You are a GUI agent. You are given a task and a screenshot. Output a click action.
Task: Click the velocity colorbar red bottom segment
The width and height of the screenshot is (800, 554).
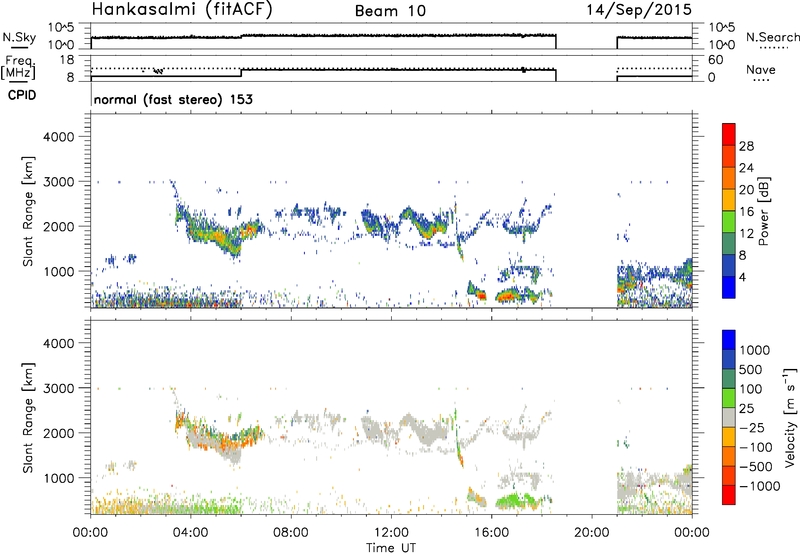click(x=729, y=495)
